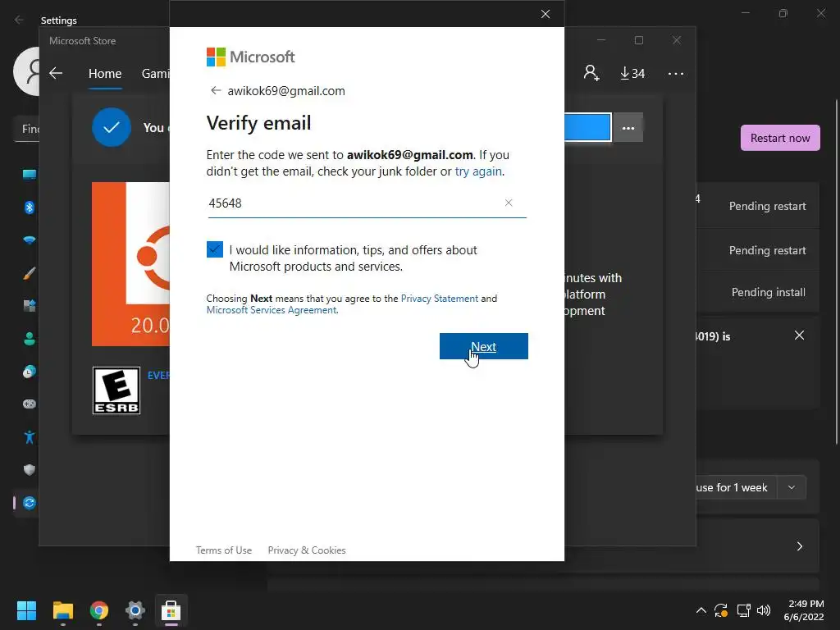Screen dimensions: 840x630
Task: Open the 'try again' link
Action: [x=478, y=171]
